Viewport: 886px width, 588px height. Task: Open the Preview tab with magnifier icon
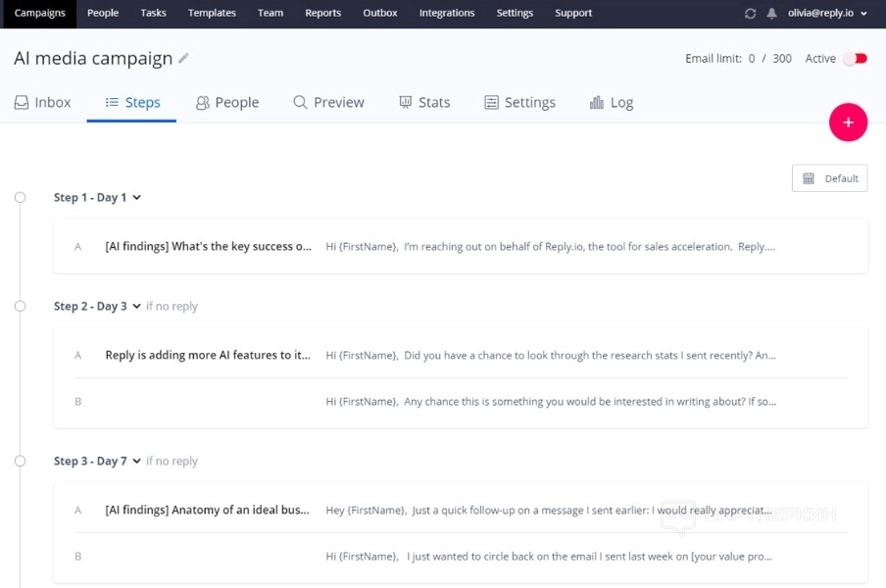point(328,102)
